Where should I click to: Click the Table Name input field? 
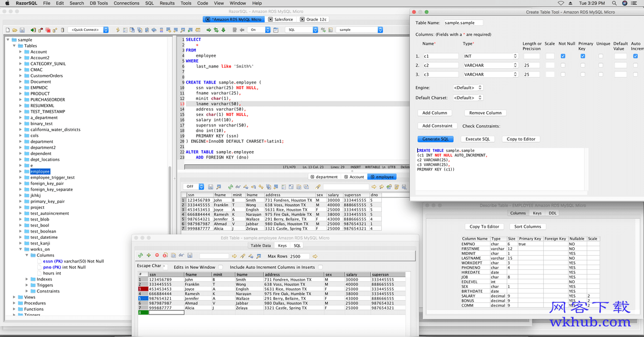[x=463, y=23]
